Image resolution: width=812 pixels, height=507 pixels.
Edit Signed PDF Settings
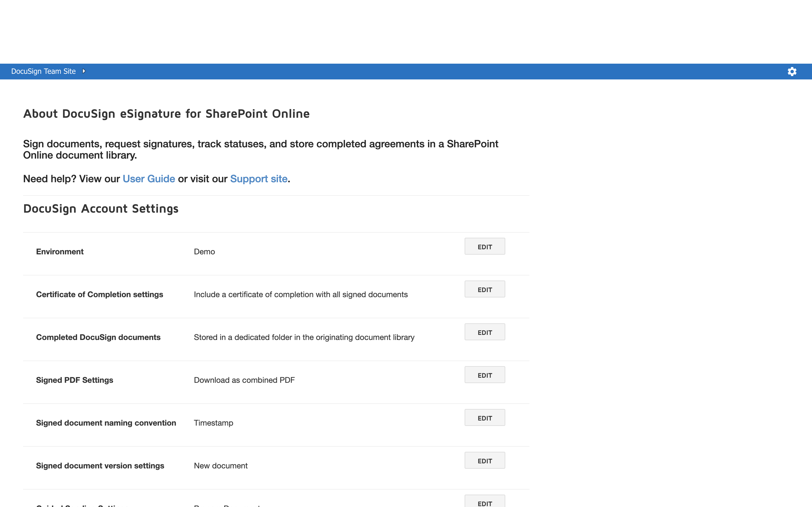coord(484,375)
